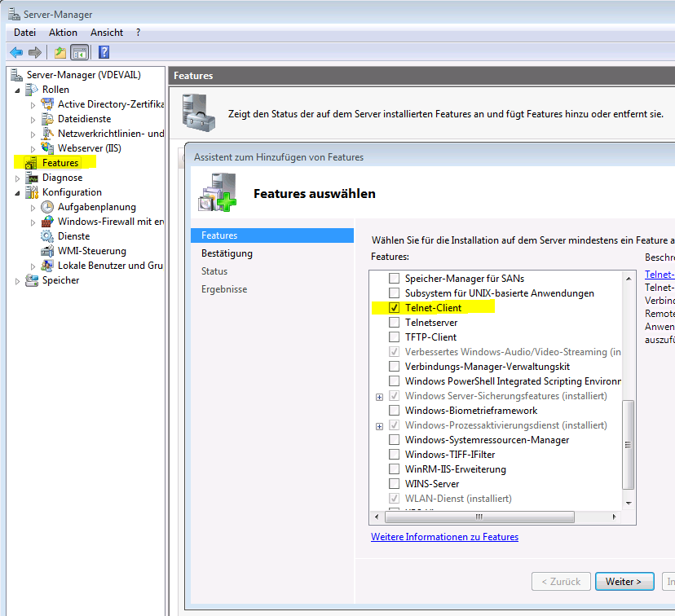Open the Telnet- description link
The width and height of the screenshot is (675, 616).
660,275
